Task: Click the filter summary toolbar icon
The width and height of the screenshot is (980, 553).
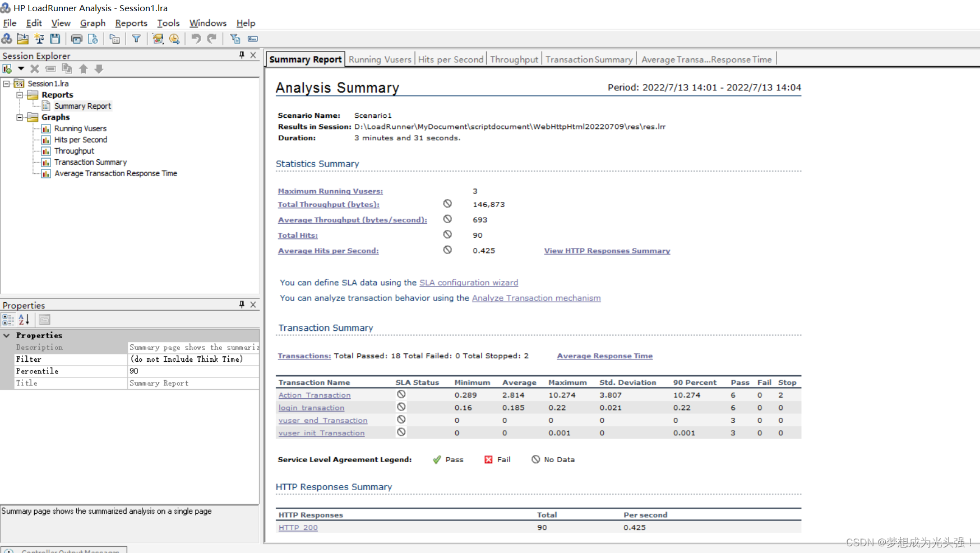Action: (235, 39)
